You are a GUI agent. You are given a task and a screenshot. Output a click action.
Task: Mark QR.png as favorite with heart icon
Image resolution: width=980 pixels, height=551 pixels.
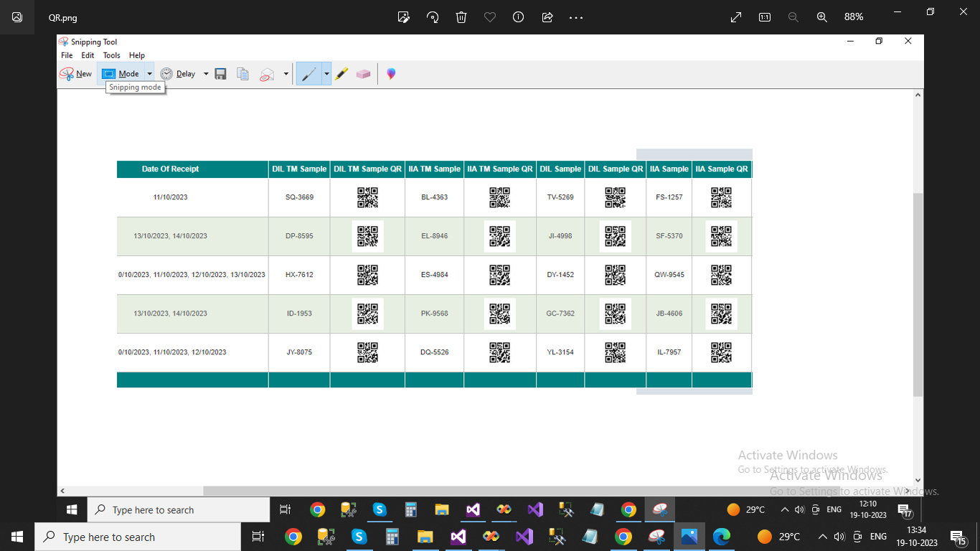tap(490, 17)
